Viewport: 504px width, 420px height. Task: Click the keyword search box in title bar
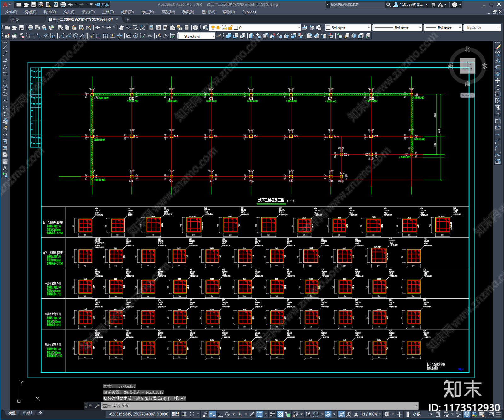[x=356, y=4]
